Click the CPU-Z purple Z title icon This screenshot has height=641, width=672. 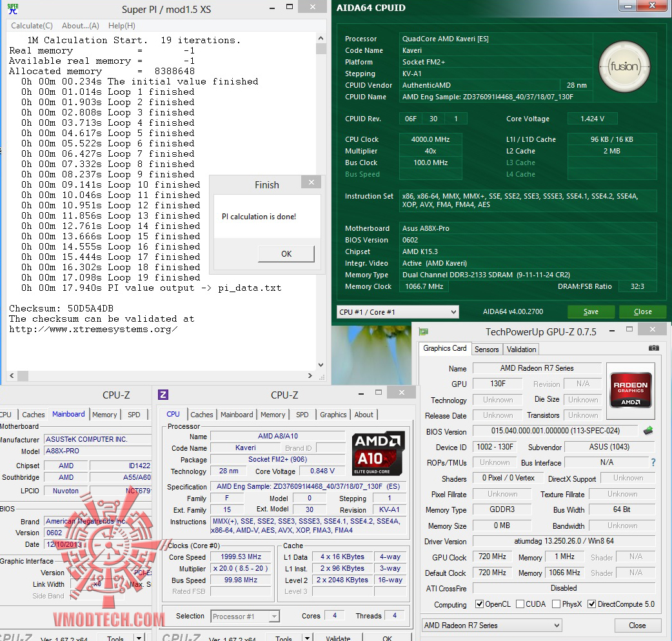click(x=163, y=395)
